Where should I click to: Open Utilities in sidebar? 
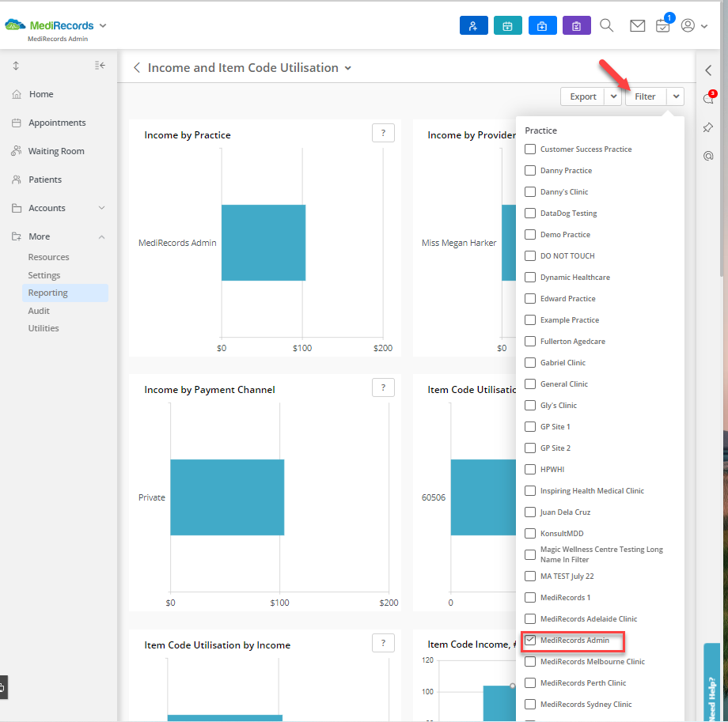click(44, 328)
